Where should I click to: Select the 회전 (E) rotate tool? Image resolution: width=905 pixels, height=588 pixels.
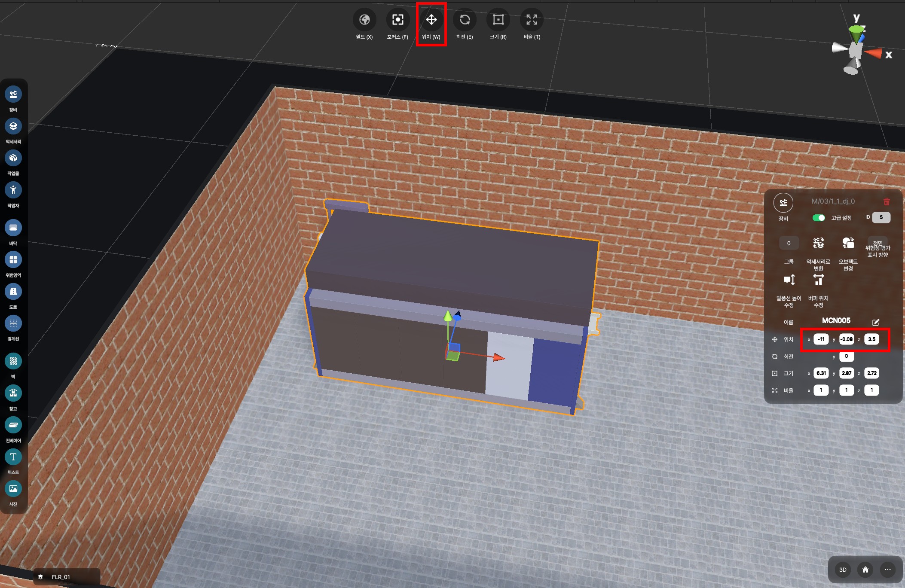click(465, 20)
